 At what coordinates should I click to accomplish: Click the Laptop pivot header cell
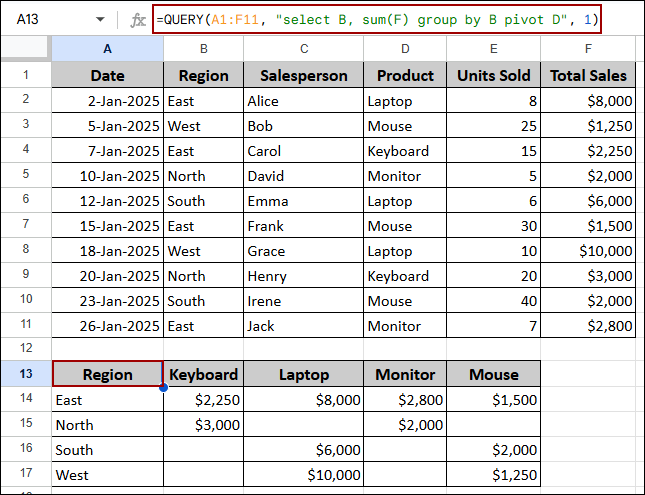pyautogui.click(x=304, y=374)
